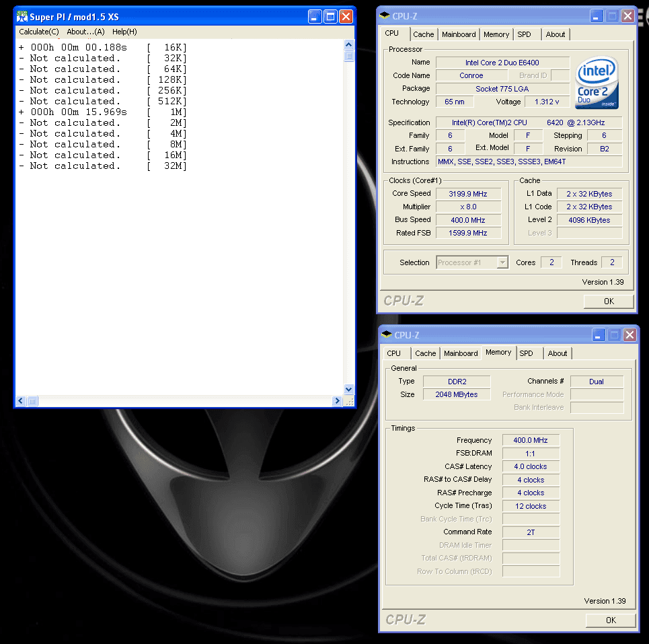Click the Package value Socket 775 LGA
Viewport: 649px width, 644px height.
point(502,89)
